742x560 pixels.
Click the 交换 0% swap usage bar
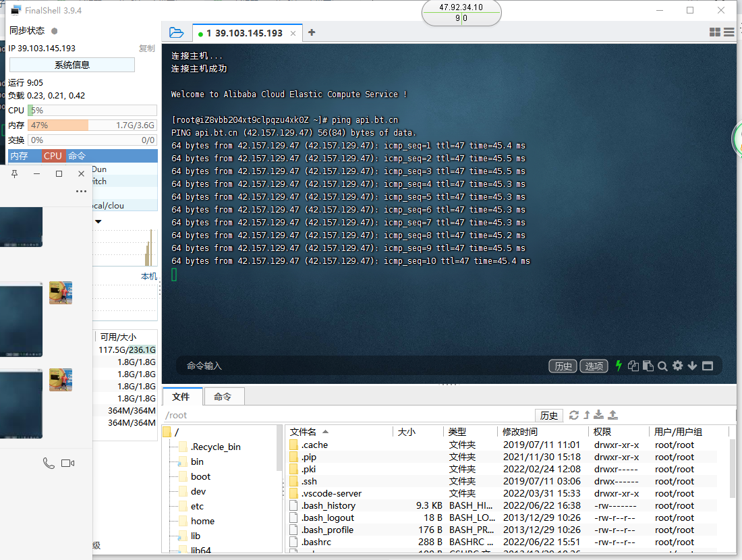92,140
